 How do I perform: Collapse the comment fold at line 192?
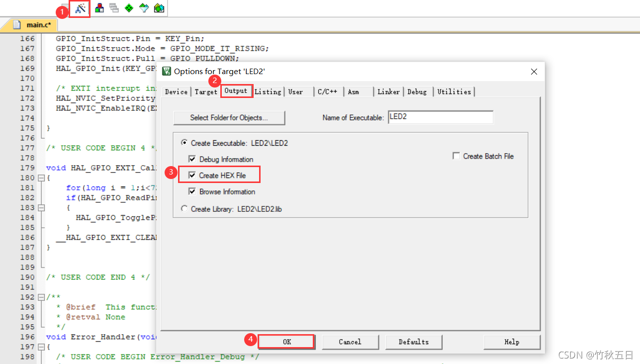[41, 297]
